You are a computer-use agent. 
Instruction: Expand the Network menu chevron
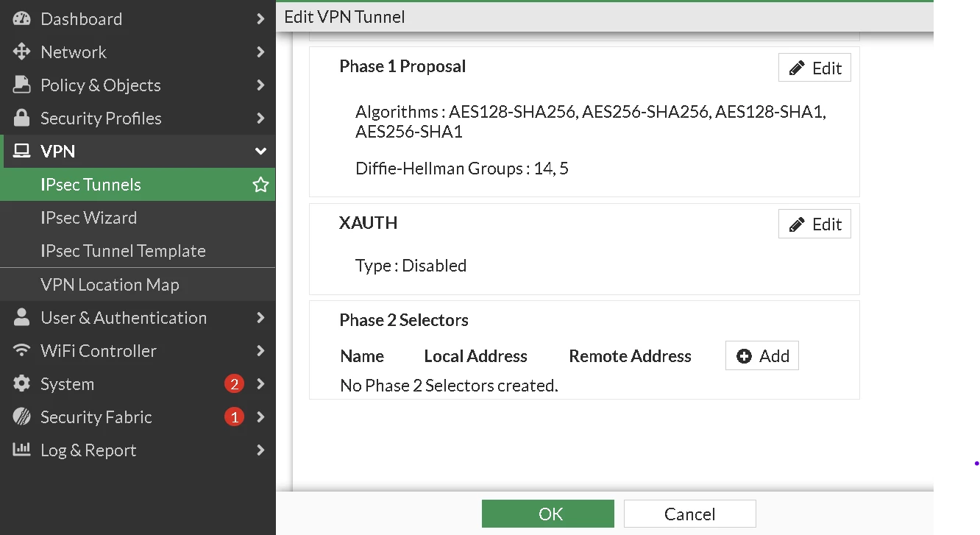tap(260, 52)
